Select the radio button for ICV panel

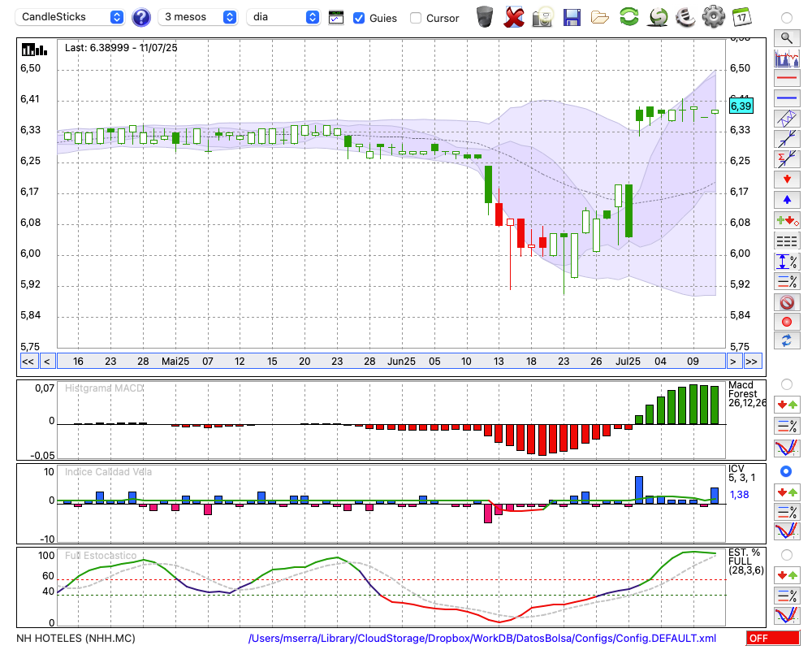[786, 471]
